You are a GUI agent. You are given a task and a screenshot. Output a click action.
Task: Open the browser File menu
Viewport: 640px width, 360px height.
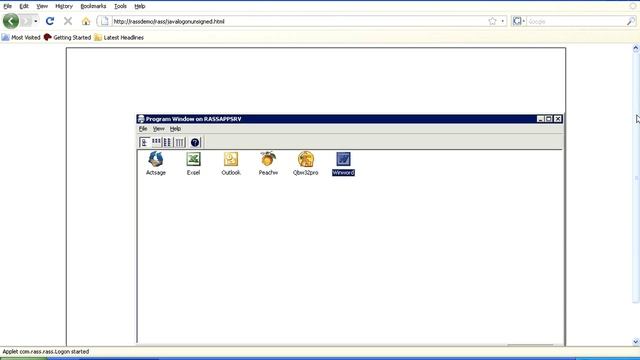point(7,6)
